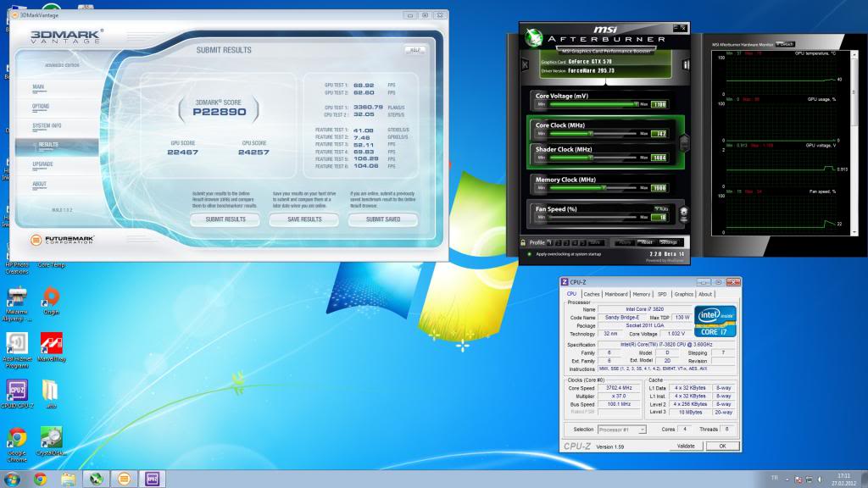Click the Core Voltage slider track

pyautogui.click(x=593, y=104)
